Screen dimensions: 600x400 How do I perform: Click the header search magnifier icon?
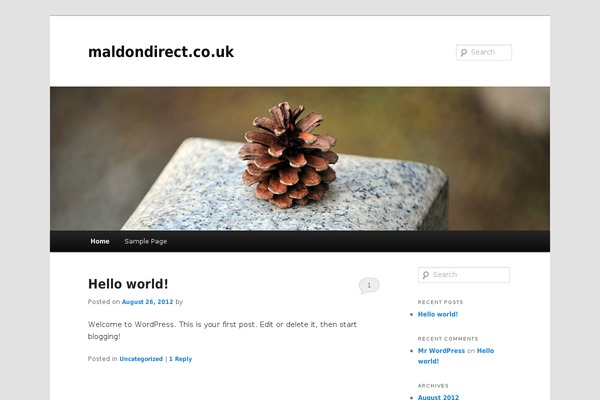click(x=464, y=52)
